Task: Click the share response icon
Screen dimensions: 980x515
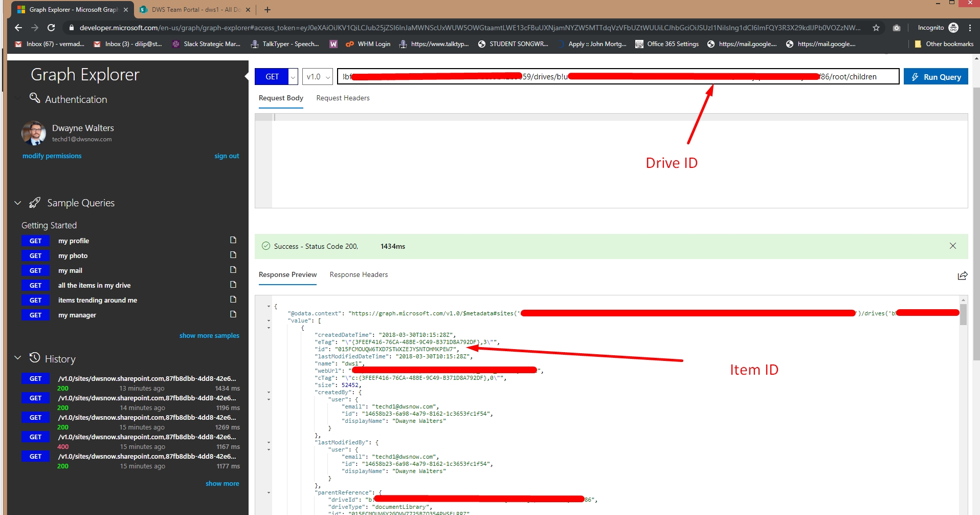Action: coord(962,275)
